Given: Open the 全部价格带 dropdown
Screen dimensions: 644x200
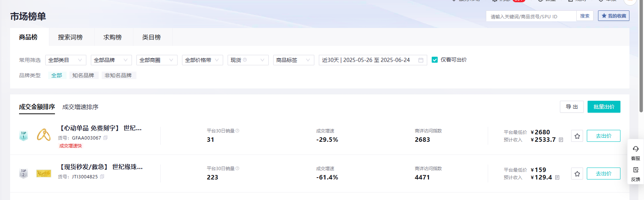Looking at the screenshot, I should pyautogui.click(x=202, y=60).
